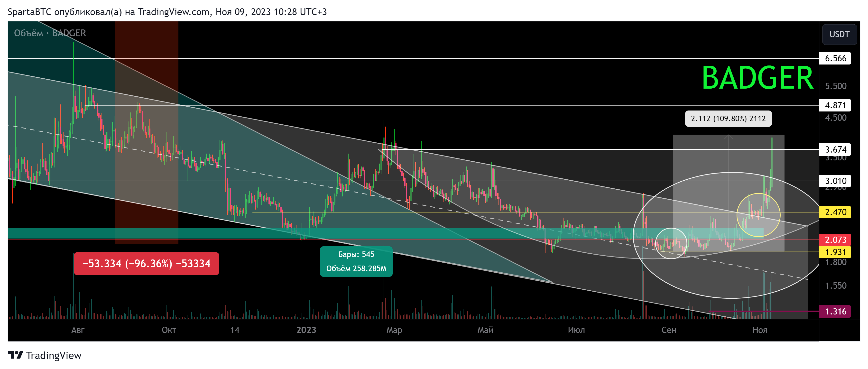Click the Май date label on time axis

click(x=485, y=330)
